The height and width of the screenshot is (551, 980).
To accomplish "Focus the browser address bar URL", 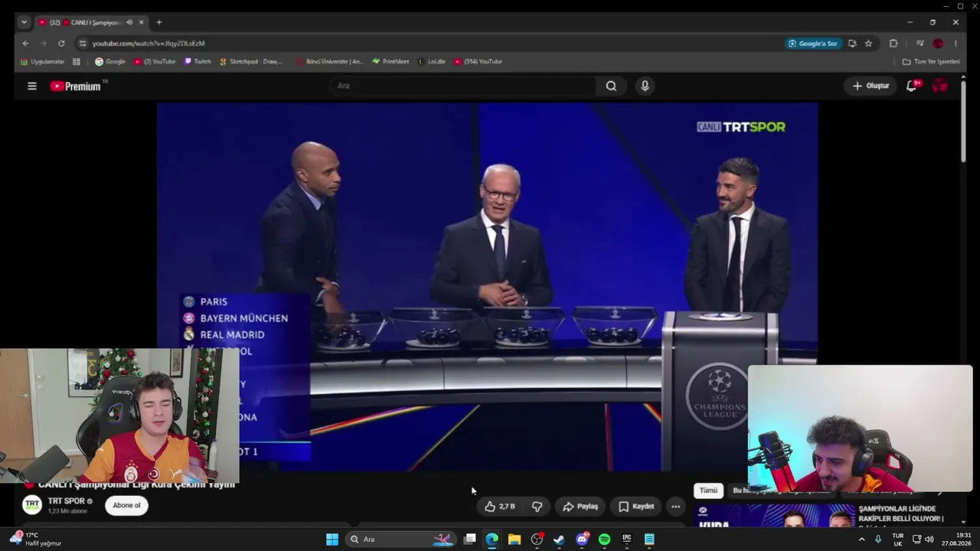I will pos(149,44).
